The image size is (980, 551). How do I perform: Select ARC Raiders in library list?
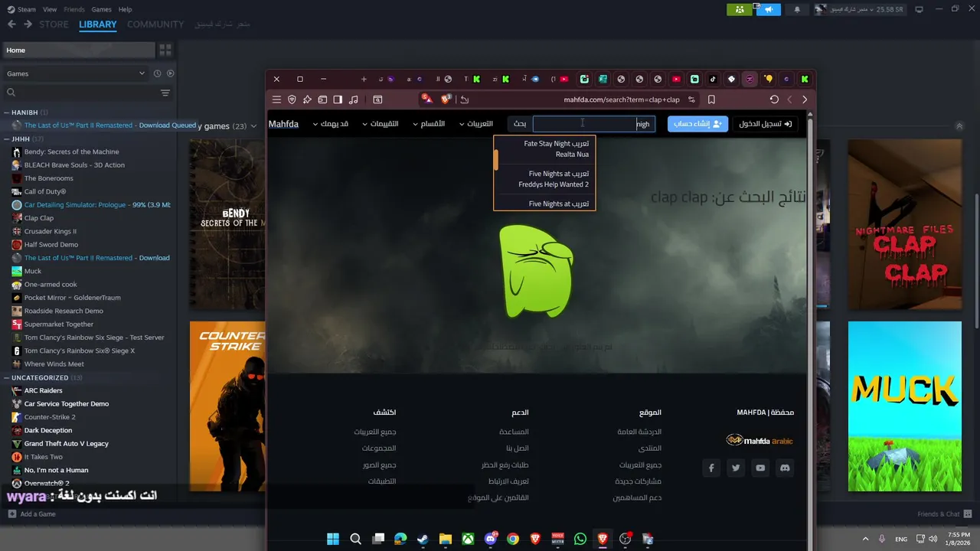coord(43,391)
